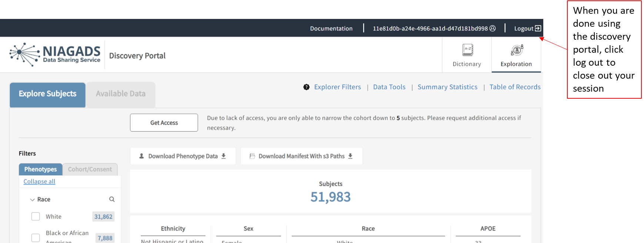Open the Documentation link

click(x=331, y=29)
